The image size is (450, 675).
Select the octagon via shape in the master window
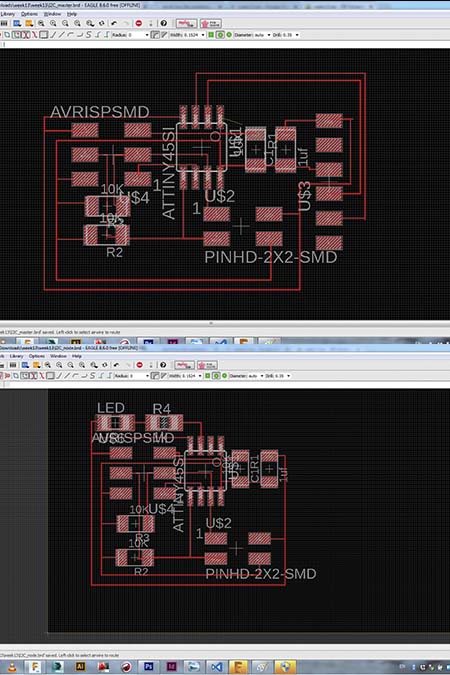pos(229,34)
